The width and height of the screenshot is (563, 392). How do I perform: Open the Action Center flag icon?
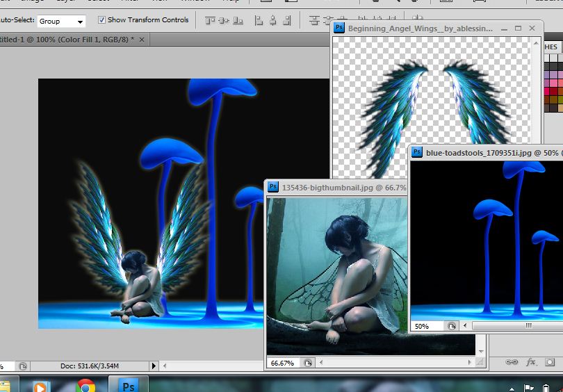529,388
